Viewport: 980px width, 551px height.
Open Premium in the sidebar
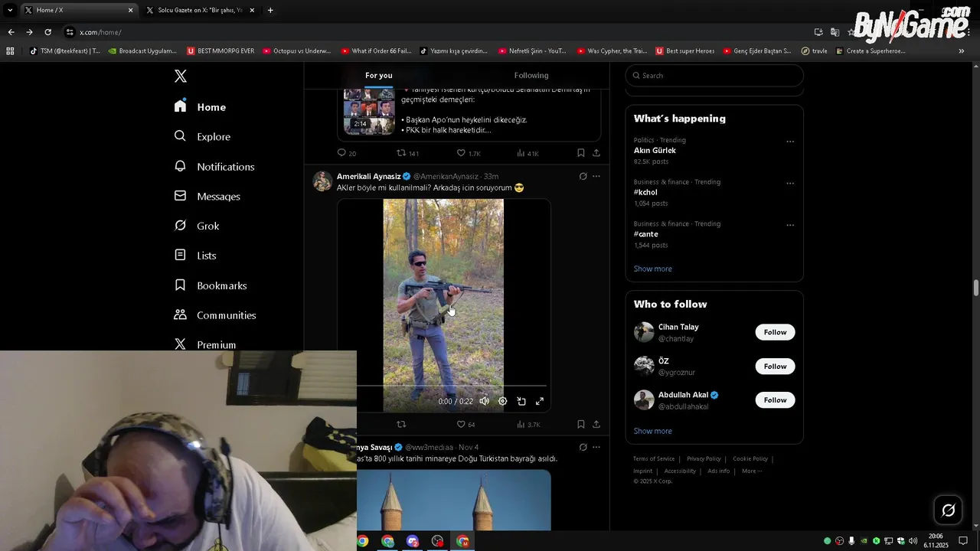(205, 344)
